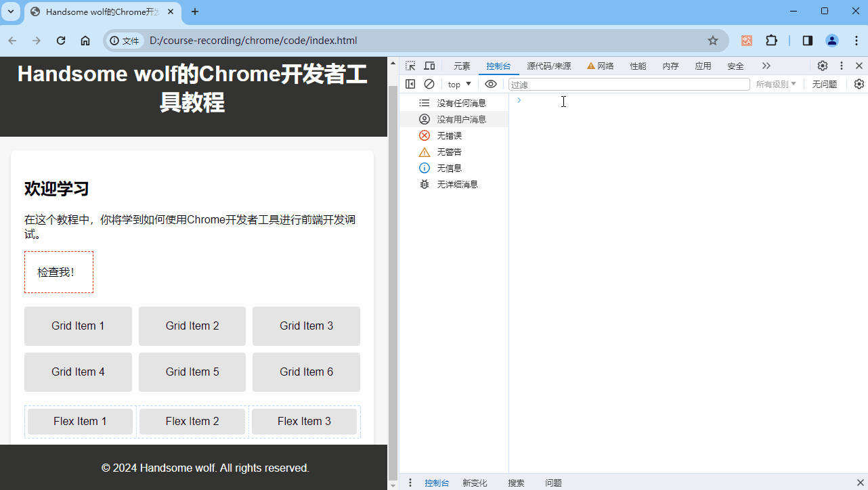868x490 pixels.
Task: Click scrollbar down arrow on page
Action: (393, 485)
